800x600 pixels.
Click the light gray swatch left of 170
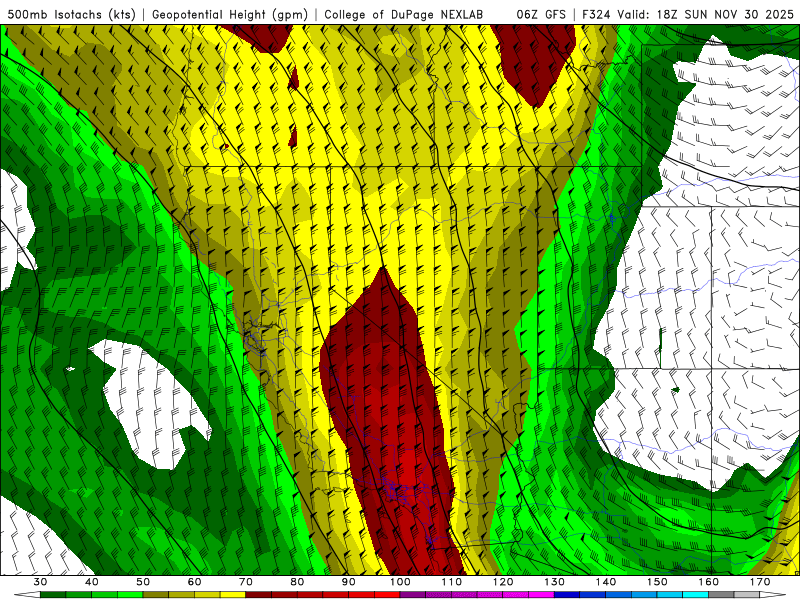coord(747,595)
